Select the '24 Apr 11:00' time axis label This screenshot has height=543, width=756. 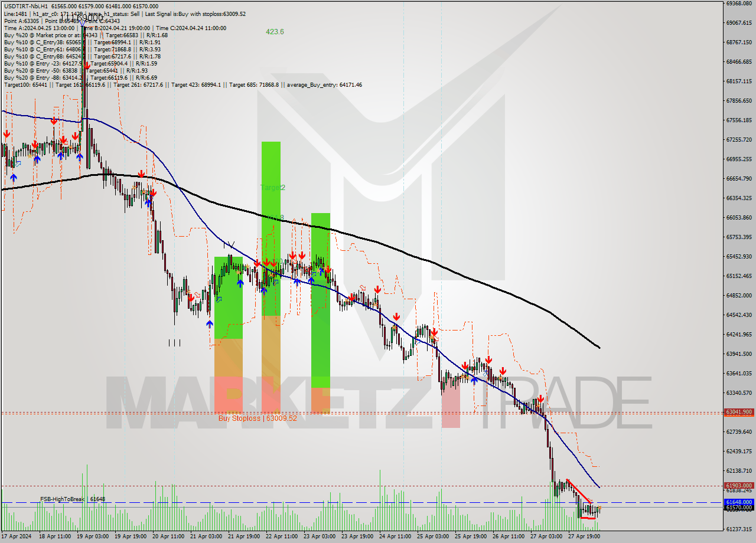click(x=394, y=537)
